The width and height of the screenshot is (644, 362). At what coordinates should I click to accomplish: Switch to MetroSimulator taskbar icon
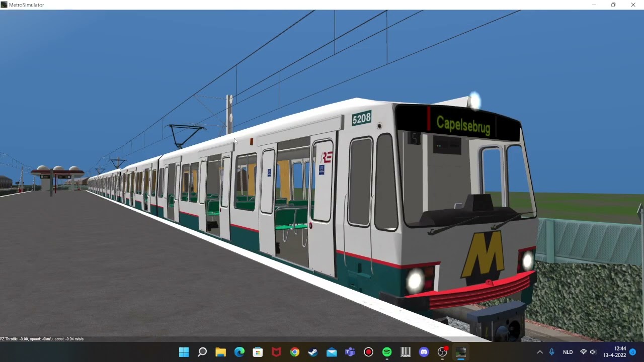pyautogui.click(x=461, y=352)
